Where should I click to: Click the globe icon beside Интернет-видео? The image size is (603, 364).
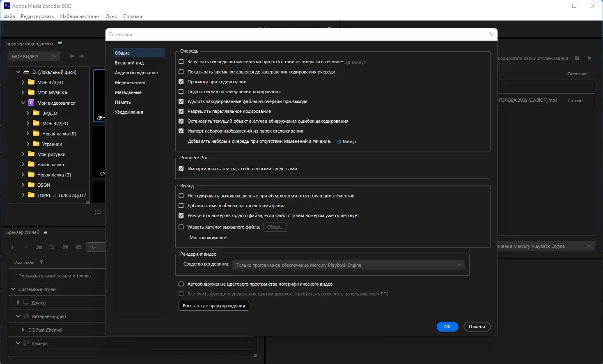(x=26, y=316)
